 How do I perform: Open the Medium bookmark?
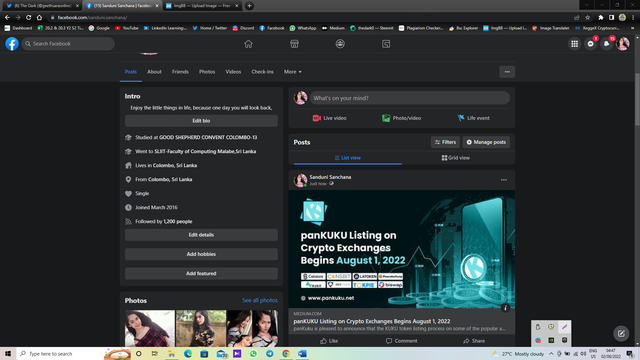(x=333, y=28)
